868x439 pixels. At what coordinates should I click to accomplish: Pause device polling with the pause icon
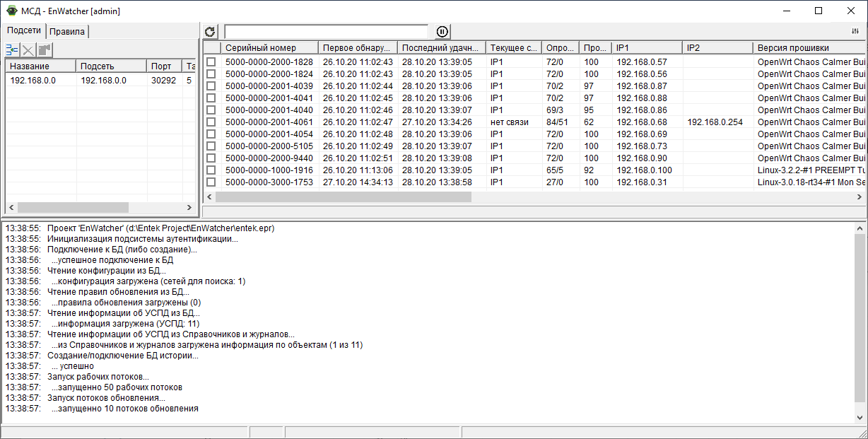click(x=442, y=32)
